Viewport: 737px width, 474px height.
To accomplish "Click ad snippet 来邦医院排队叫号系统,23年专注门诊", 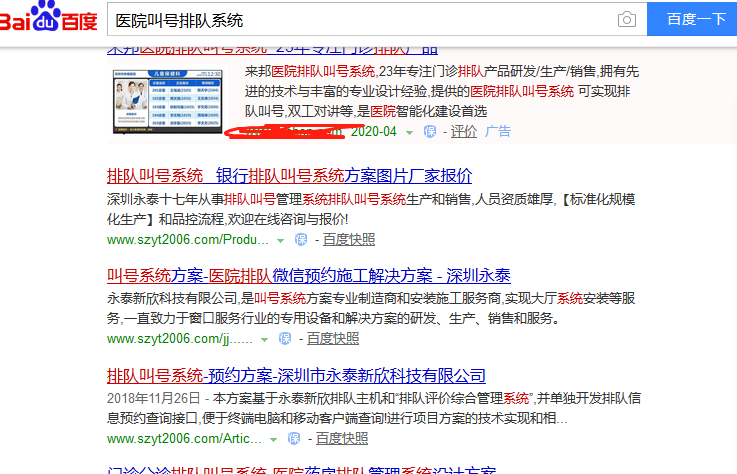I will (x=352, y=71).
